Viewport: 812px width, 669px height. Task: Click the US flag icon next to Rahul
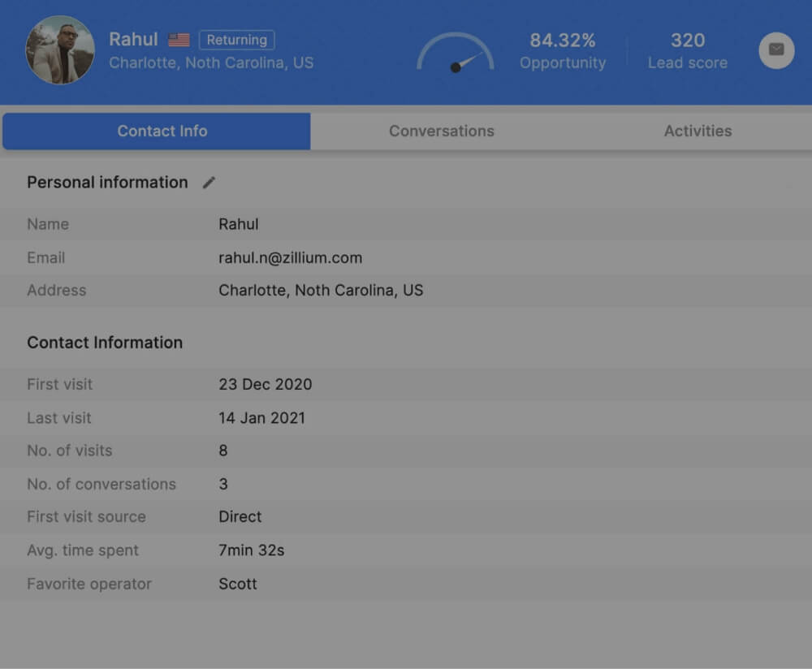(x=179, y=40)
